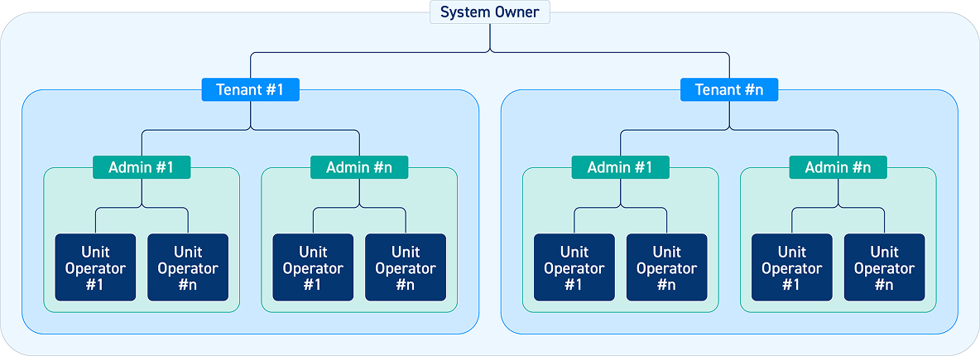Select the Tenant #1 label

tap(251, 89)
